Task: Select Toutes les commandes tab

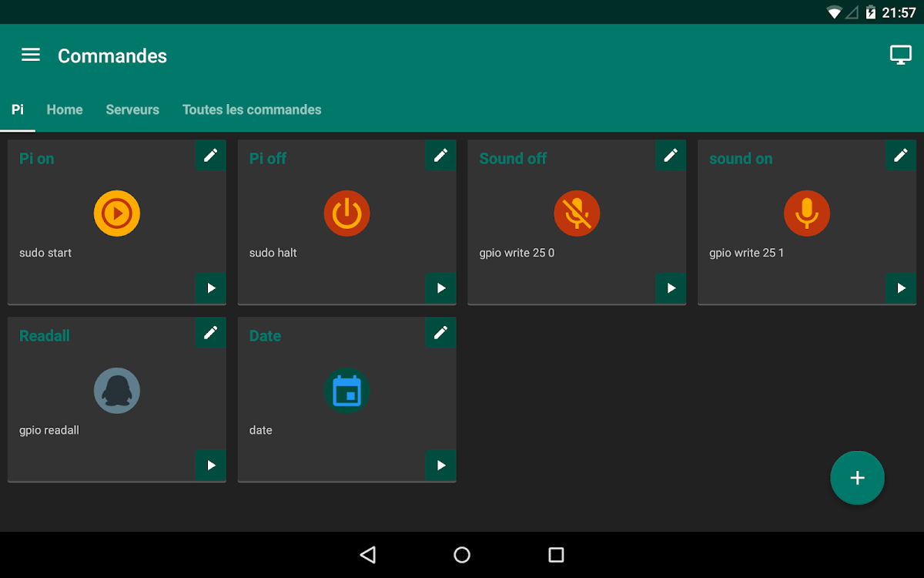Action: [252, 109]
